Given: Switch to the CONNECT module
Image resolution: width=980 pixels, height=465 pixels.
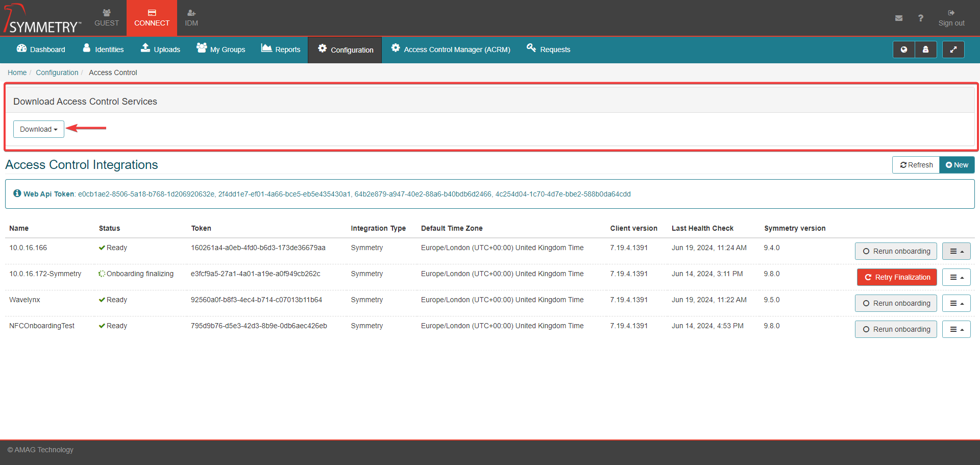Looking at the screenshot, I should coord(152,18).
